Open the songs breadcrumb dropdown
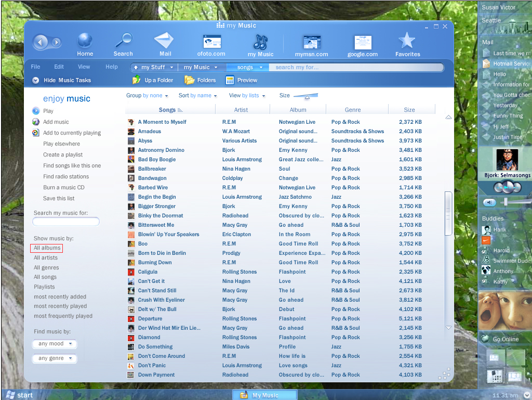 [x=261, y=67]
